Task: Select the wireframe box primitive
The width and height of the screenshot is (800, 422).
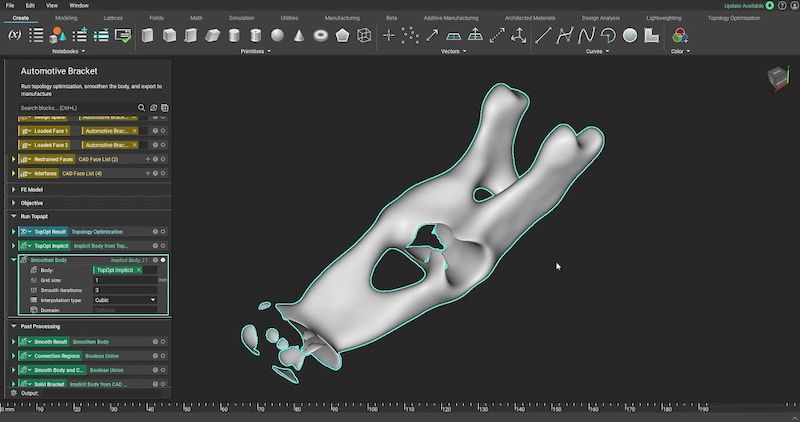Action: click(x=364, y=35)
